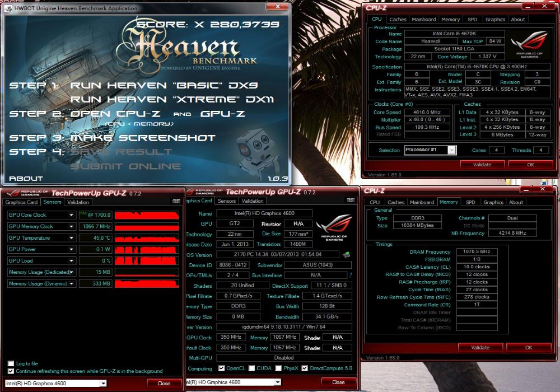
Task: Minimize the bottom CPU-Z Memory window
Action: point(525,189)
